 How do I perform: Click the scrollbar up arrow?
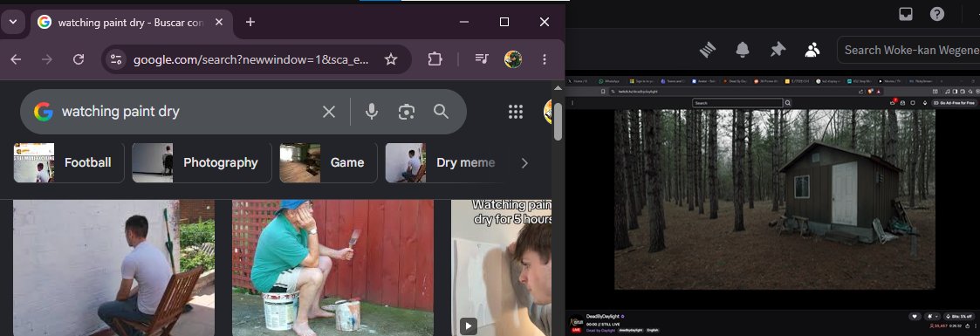pos(559,88)
